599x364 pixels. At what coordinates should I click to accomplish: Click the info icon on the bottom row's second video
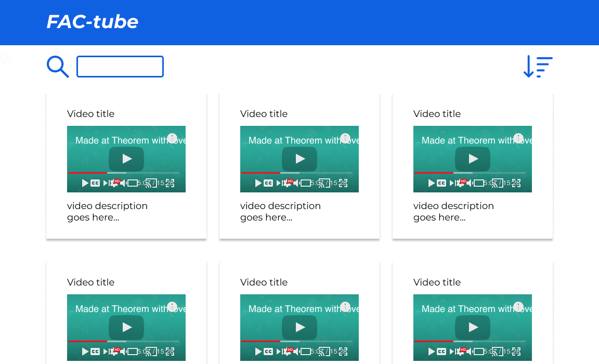[345, 307]
